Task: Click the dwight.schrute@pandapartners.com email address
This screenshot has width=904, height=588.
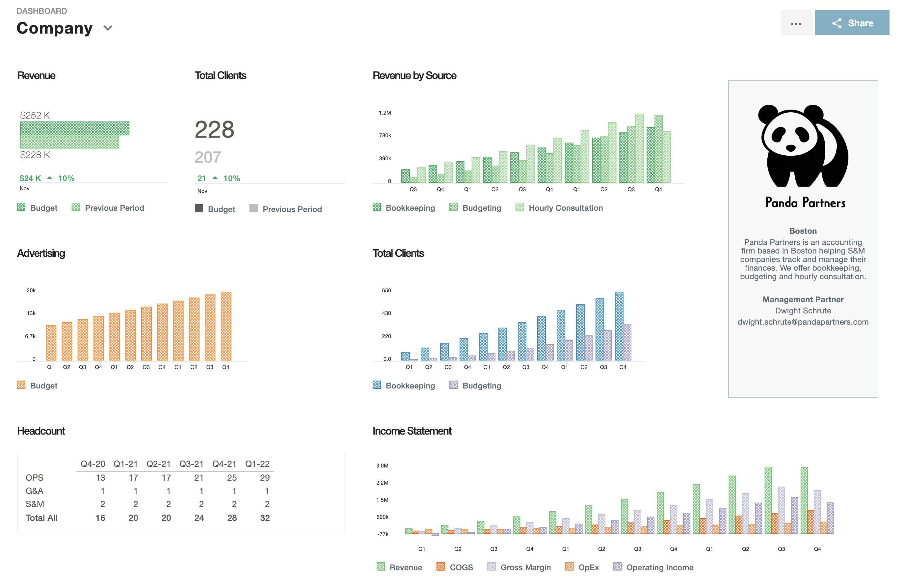Action: (803, 322)
